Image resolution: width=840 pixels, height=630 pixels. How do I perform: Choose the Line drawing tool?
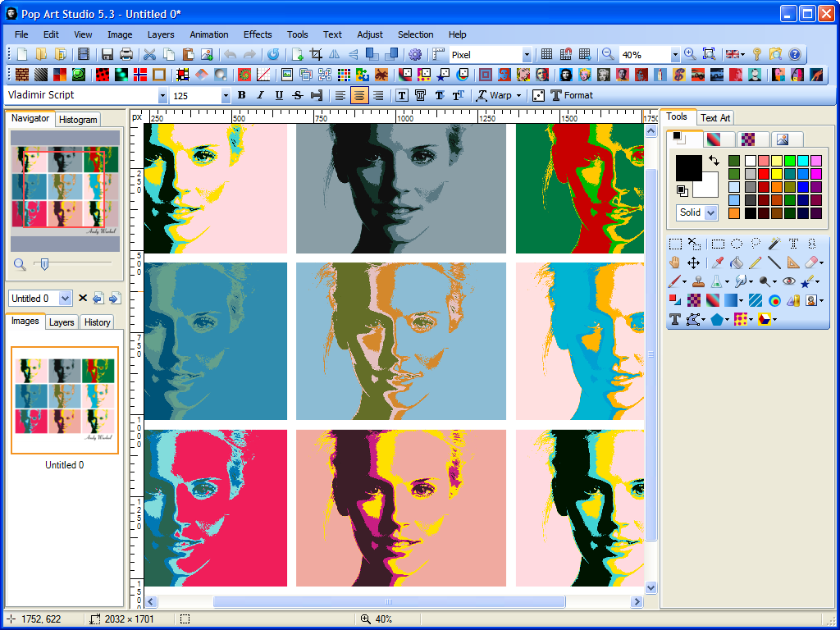[774, 263]
